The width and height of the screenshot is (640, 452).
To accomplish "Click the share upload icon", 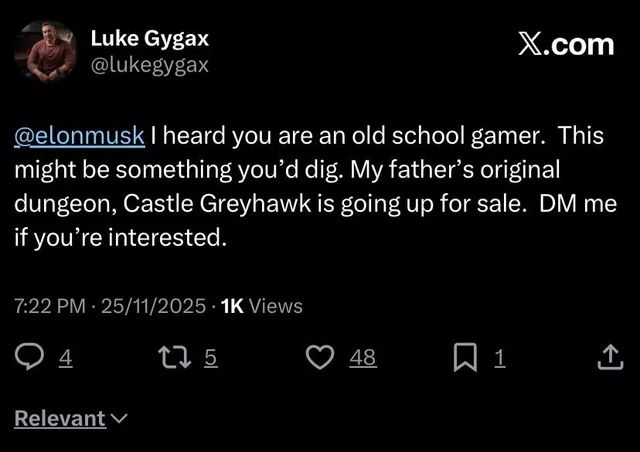I will click(x=609, y=357).
